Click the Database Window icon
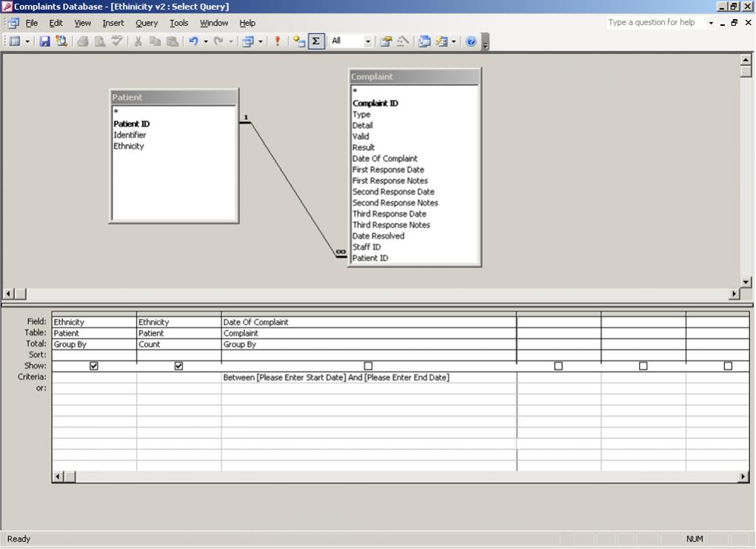 (x=424, y=41)
